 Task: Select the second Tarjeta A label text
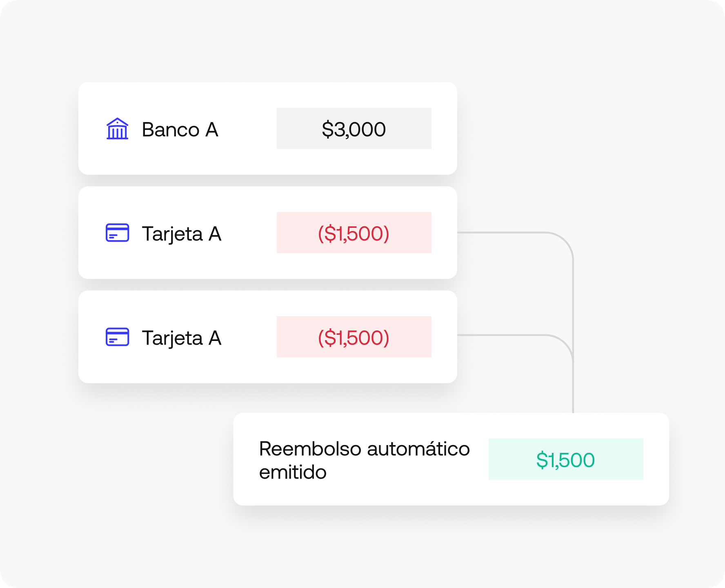coord(181,338)
